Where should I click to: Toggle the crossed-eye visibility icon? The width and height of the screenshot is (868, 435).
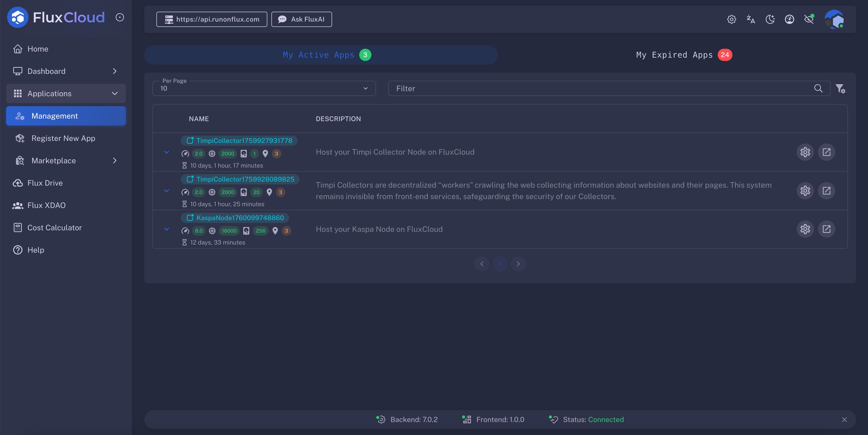pos(809,19)
